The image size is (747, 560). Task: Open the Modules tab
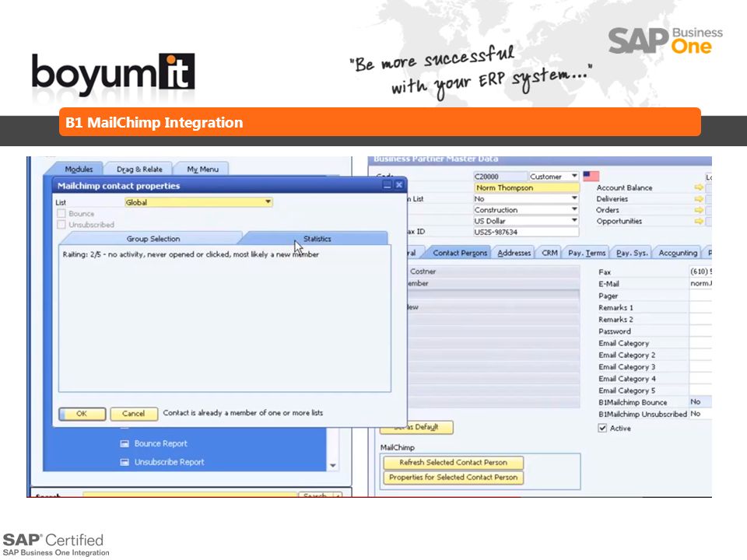click(79, 169)
